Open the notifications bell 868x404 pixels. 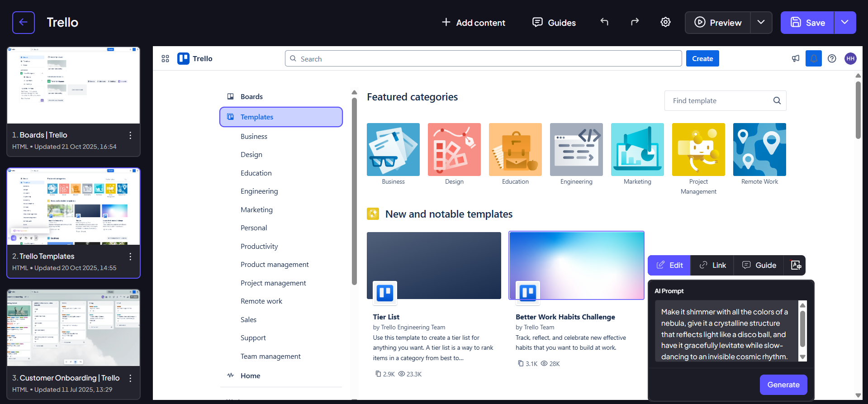pos(814,58)
